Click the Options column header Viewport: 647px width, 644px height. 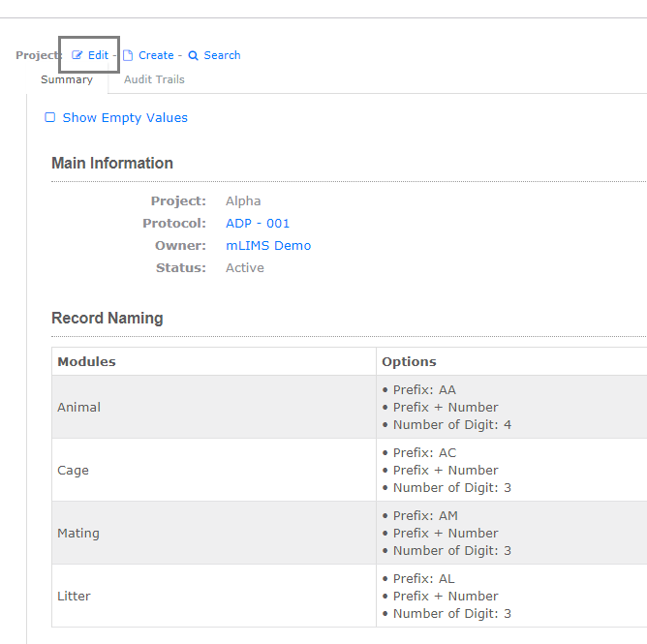point(409,361)
